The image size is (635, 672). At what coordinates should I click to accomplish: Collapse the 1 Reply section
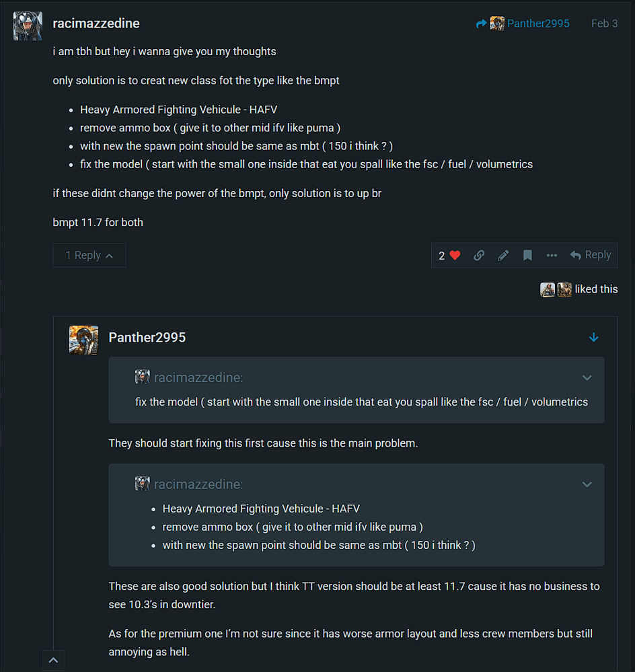[x=89, y=256]
